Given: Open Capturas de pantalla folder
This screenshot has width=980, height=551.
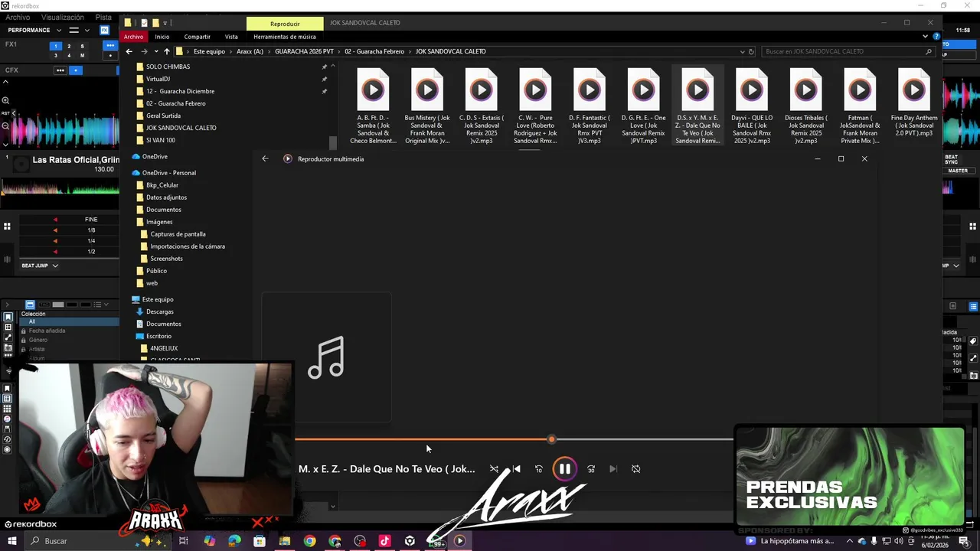Looking at the screenshot, I should coord(178,234).
